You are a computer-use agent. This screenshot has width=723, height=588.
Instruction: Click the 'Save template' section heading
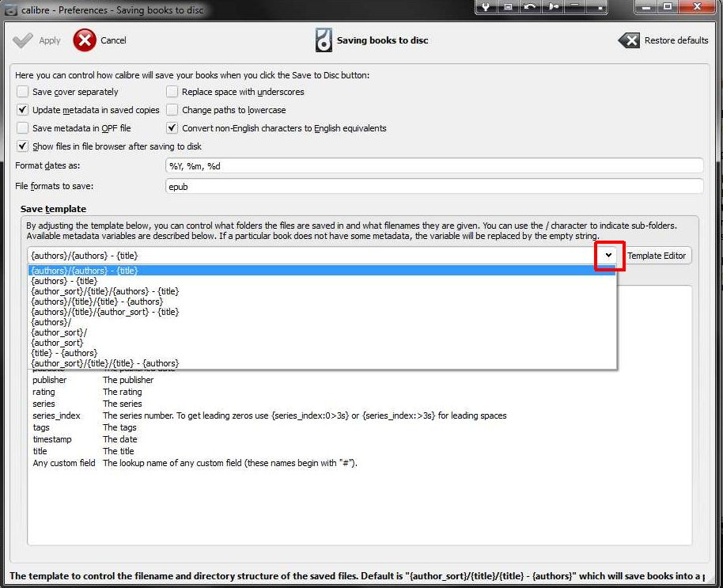pos(54,209)
